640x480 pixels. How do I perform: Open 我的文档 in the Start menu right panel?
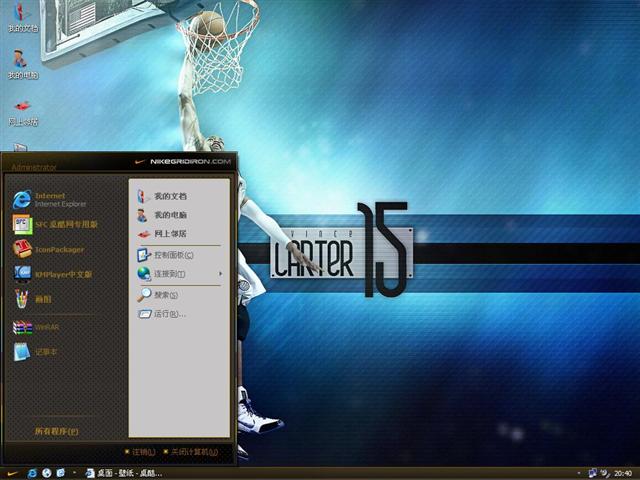point(162,196)
